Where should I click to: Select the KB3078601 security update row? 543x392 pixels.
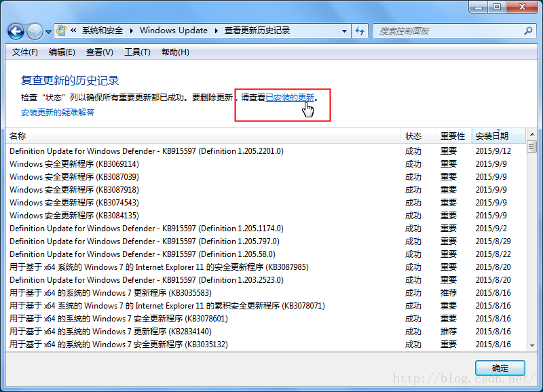pyautogui.click(x=266, y=319)
